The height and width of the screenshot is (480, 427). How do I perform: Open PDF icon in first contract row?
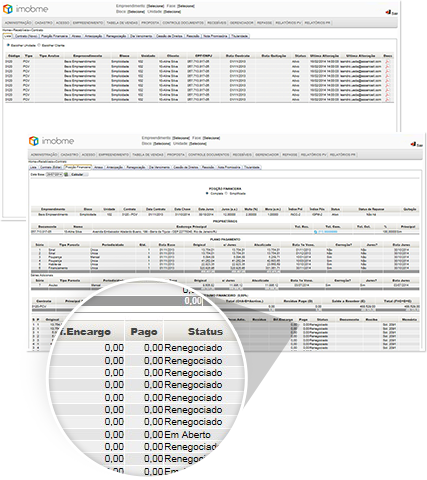(x=387, y=62)
